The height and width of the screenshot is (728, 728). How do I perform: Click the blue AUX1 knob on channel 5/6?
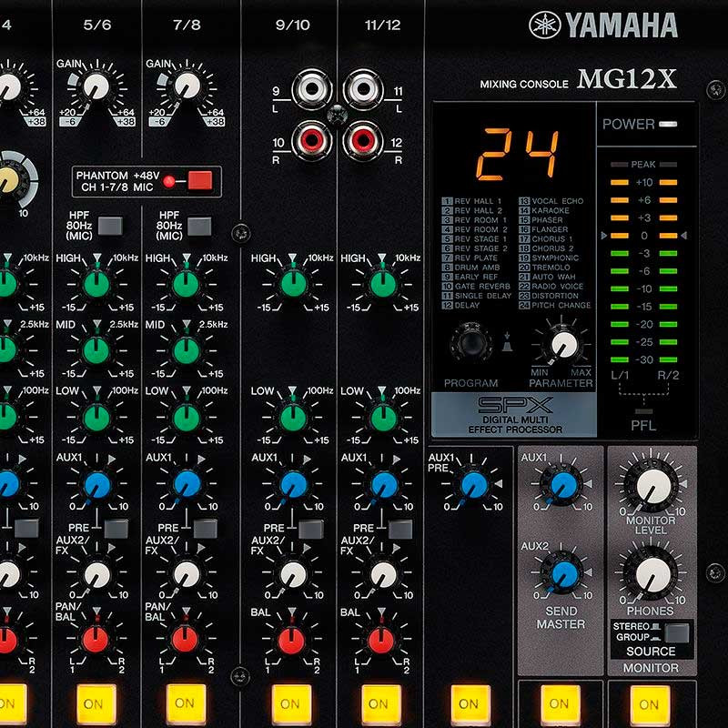point(97,484)
